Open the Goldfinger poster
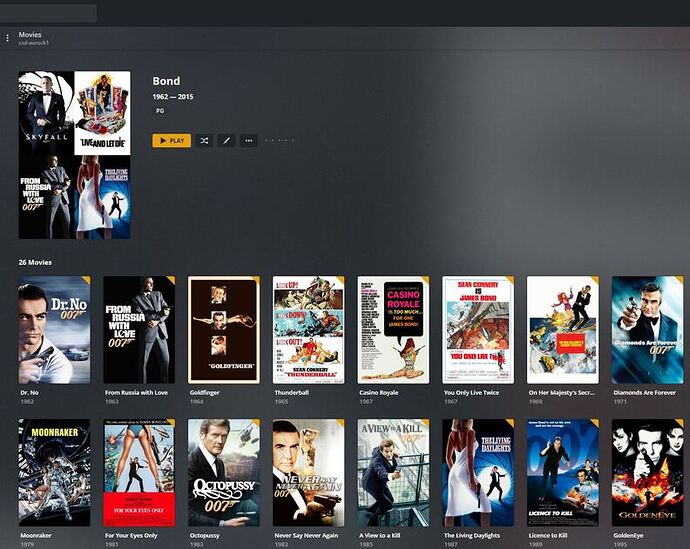The image size is (690, 549). [x=224, y=330]
